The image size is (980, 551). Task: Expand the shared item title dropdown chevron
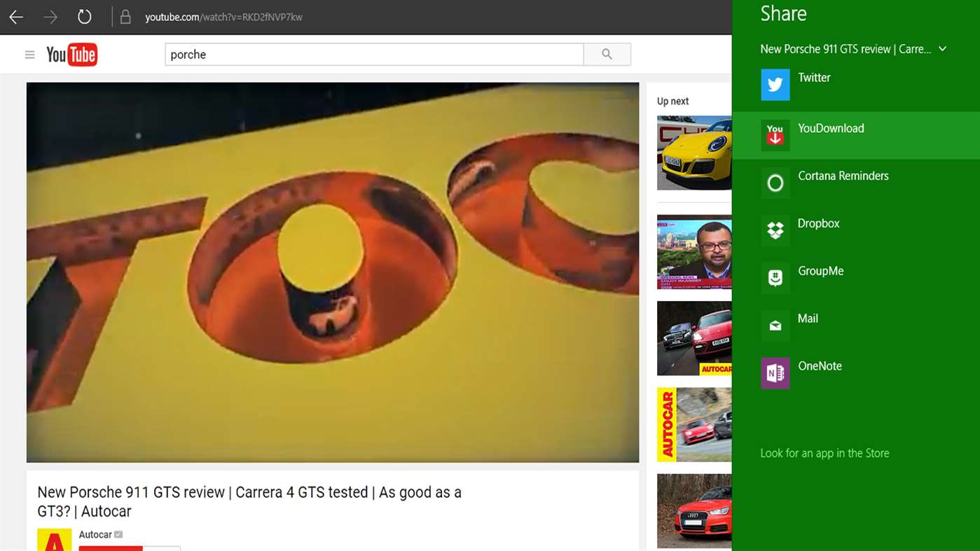click(942, 49)
